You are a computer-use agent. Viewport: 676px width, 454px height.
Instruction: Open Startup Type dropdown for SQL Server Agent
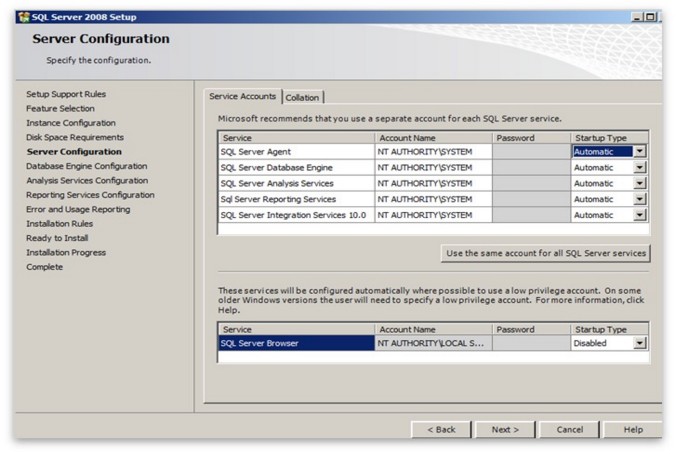[640, 151]
